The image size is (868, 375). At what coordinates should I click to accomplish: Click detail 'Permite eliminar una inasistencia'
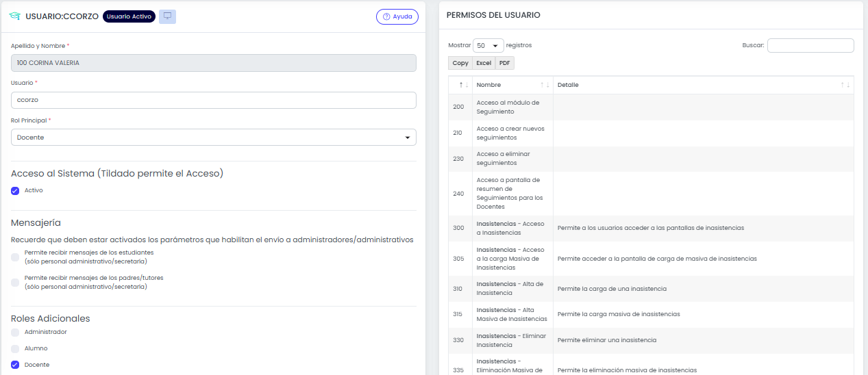607,340
